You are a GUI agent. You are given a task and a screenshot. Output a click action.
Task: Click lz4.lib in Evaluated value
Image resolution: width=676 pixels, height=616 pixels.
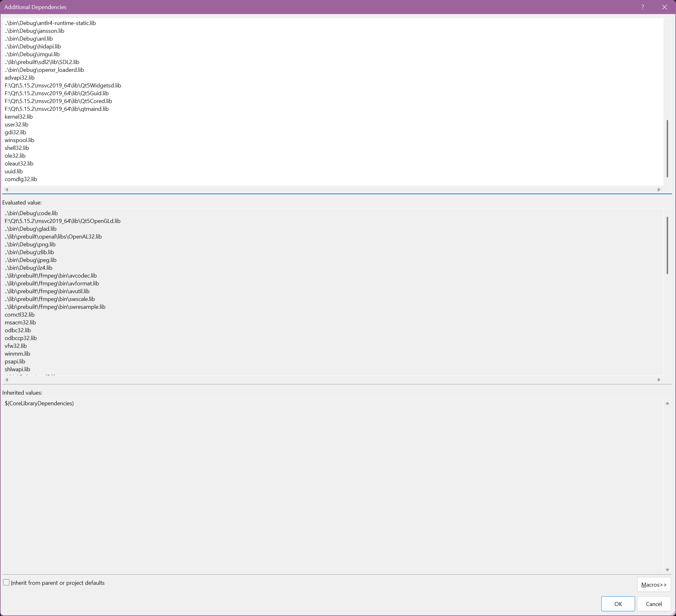pos(28,268)
